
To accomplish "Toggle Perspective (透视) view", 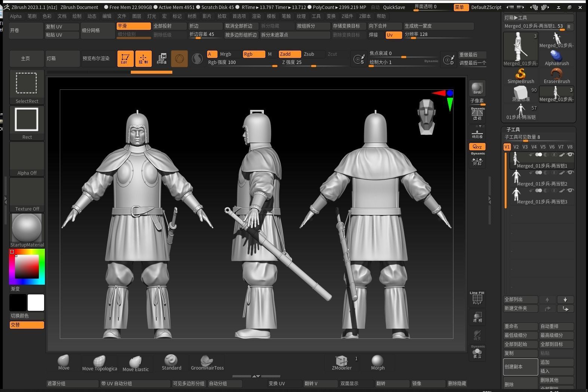I will tap(477, 114).
